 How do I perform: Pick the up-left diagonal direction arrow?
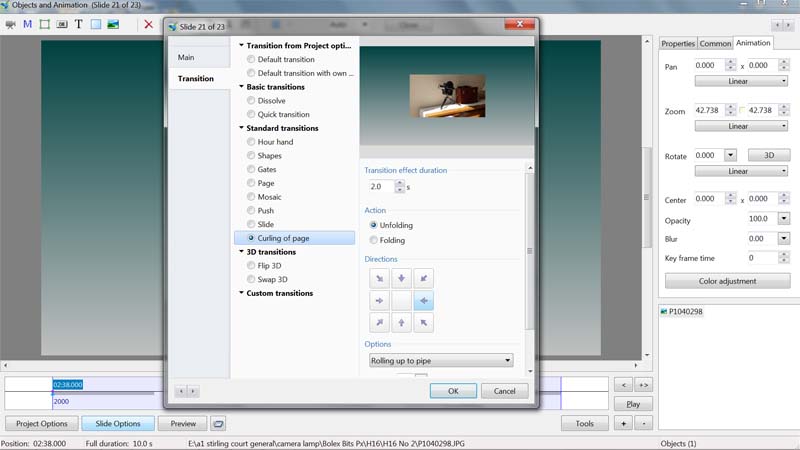[x=423, y=322]
